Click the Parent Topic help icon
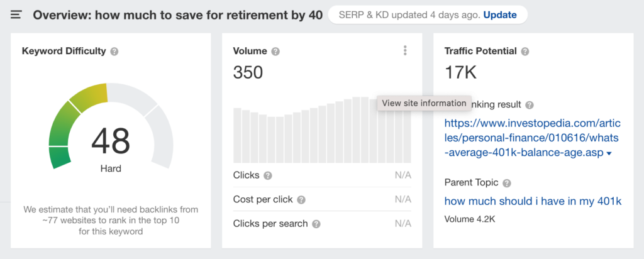644x259 pixels. pos(507,183)
